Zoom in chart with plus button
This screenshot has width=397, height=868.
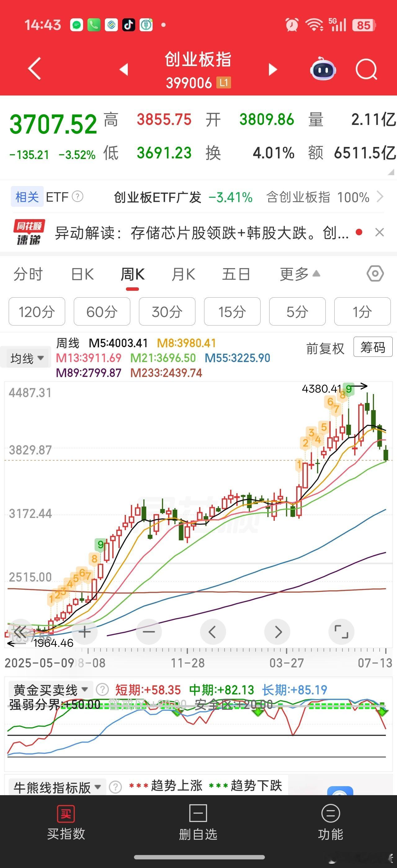pyautogui.click(x=85, y=632)
